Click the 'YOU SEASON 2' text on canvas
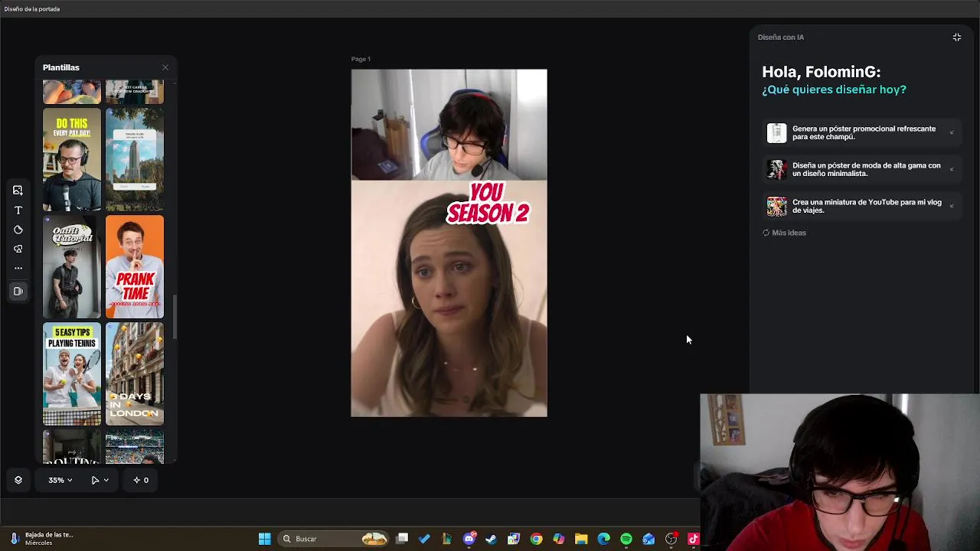The width and height of the screenshot is (980, 551). 488,203
